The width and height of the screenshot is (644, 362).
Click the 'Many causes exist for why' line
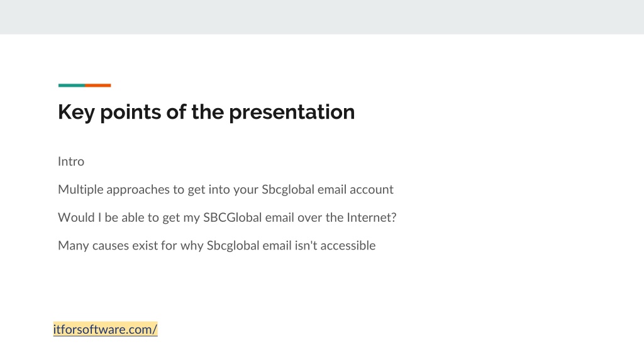click(x=217, y=246)
